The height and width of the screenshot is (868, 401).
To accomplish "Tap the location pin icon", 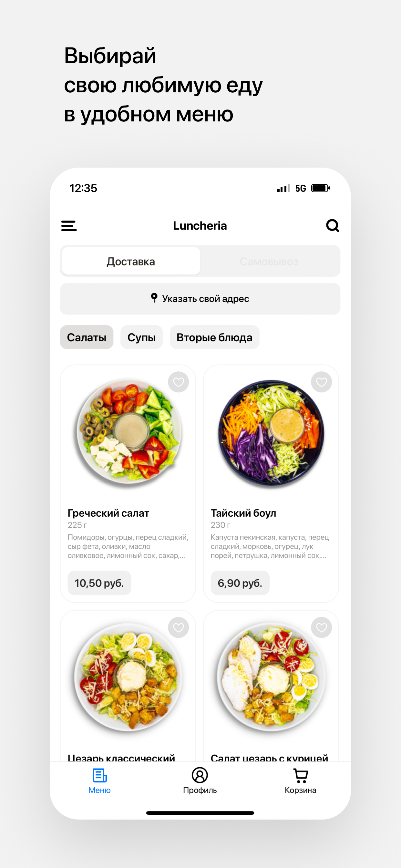I will pos(154,298).
